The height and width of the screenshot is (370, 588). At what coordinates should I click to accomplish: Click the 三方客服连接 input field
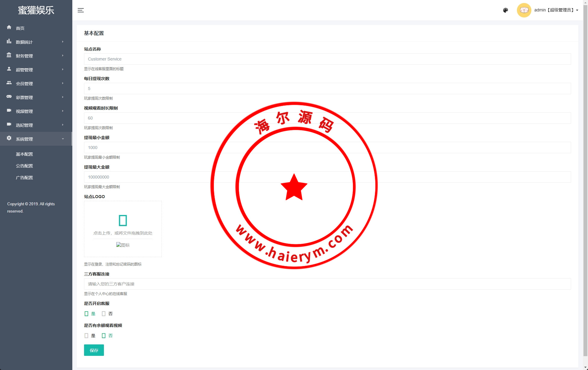[327, 284]
